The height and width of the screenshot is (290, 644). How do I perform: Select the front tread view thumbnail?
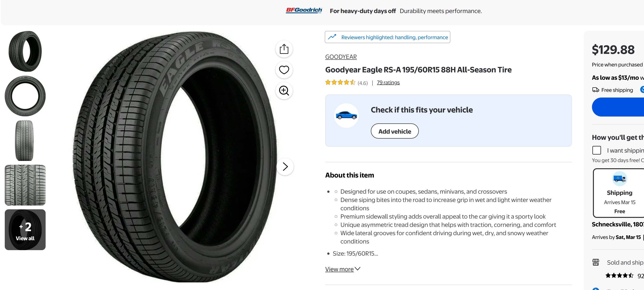(x=24, y=140)
